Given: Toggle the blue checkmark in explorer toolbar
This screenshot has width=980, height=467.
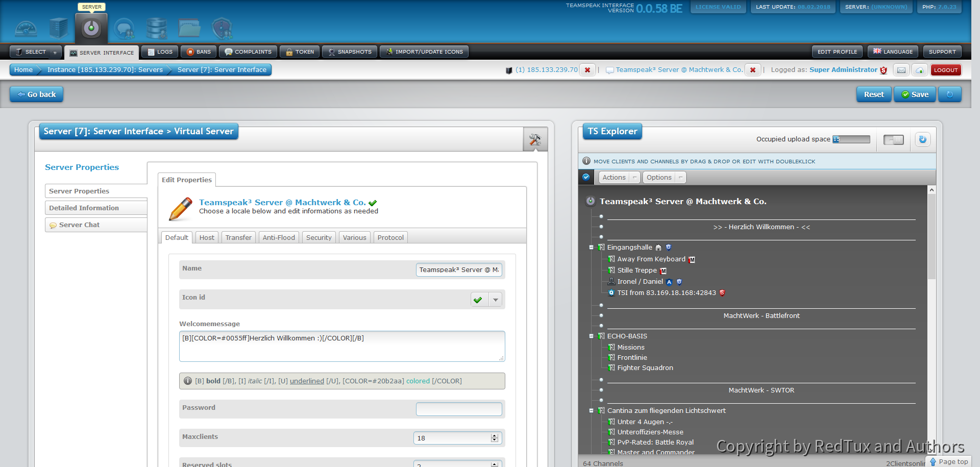Looking at the screenshot, I should tap(586, 177).
